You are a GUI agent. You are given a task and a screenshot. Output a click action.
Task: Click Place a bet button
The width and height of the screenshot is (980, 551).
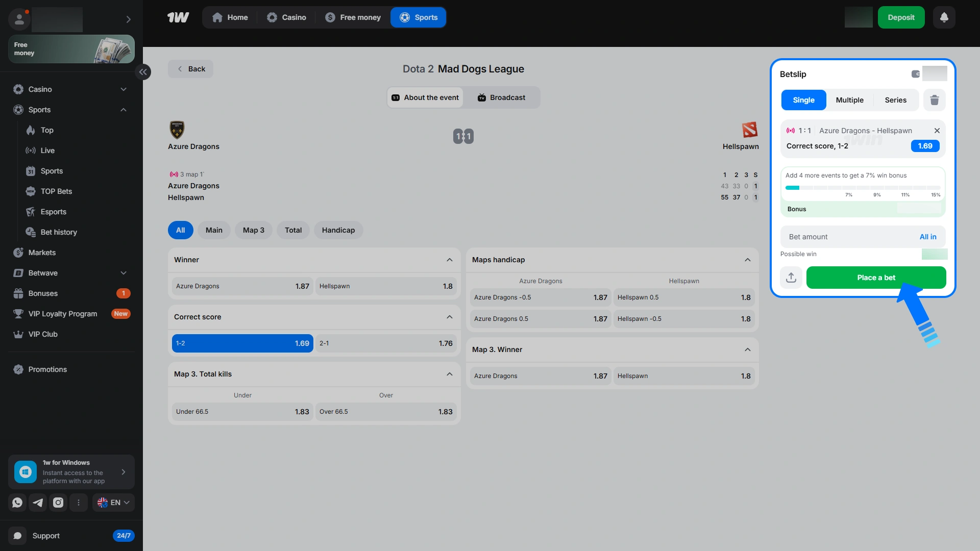tap(876, 278)
